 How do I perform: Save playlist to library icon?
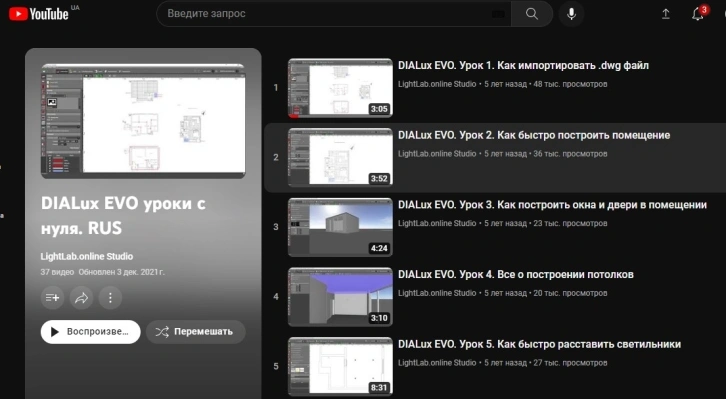52,298
